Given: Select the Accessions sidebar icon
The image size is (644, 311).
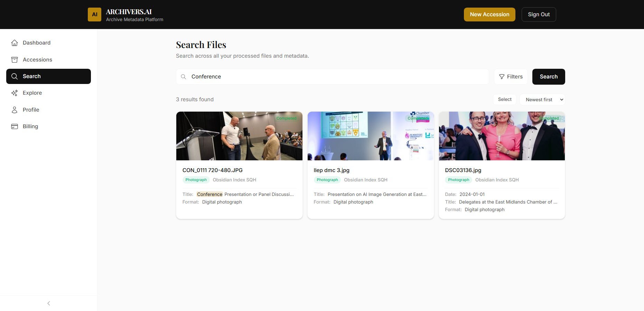Looking at the screenshot, I should (x=14, y=59).
